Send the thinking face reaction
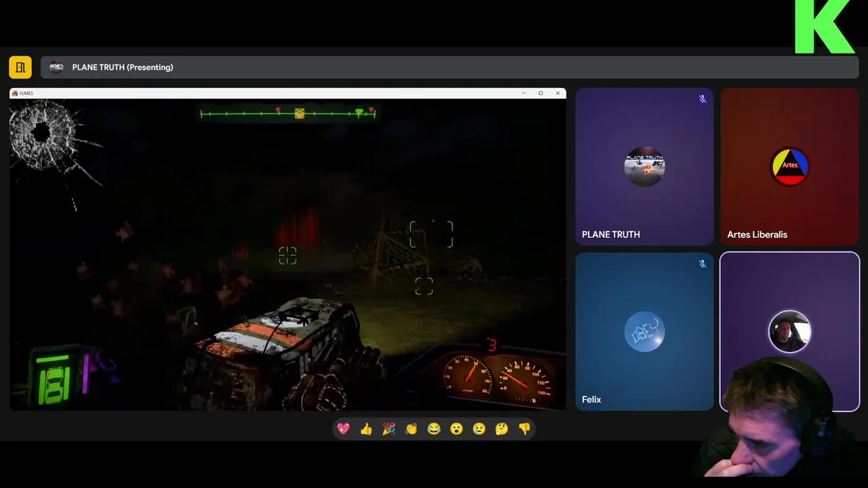Image resolution: width=868 pixels, height=488 pixels. click(x=502, y=428)
